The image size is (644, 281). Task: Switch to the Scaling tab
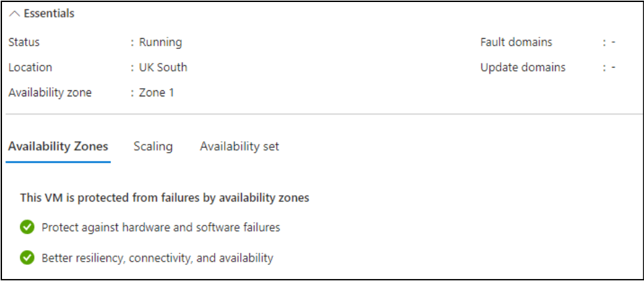153,147
